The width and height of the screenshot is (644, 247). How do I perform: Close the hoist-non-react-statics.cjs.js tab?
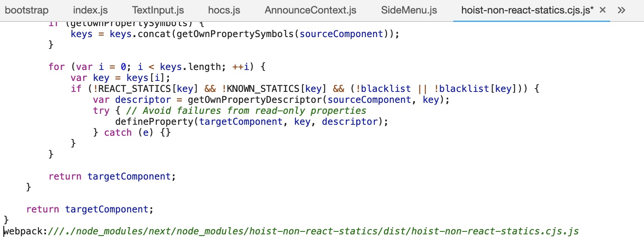click(x=603, y=10)
